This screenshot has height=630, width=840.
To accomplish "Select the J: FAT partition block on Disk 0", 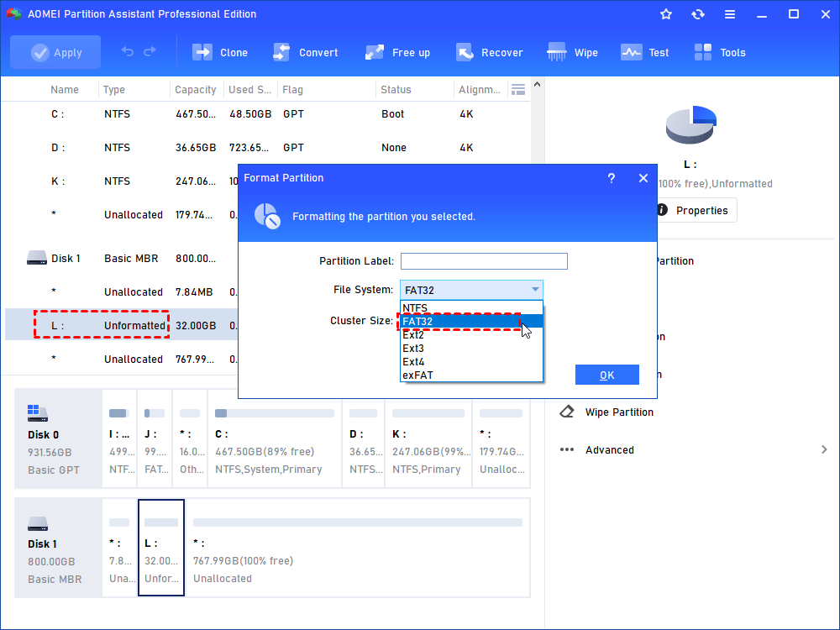I will [155, 438].
